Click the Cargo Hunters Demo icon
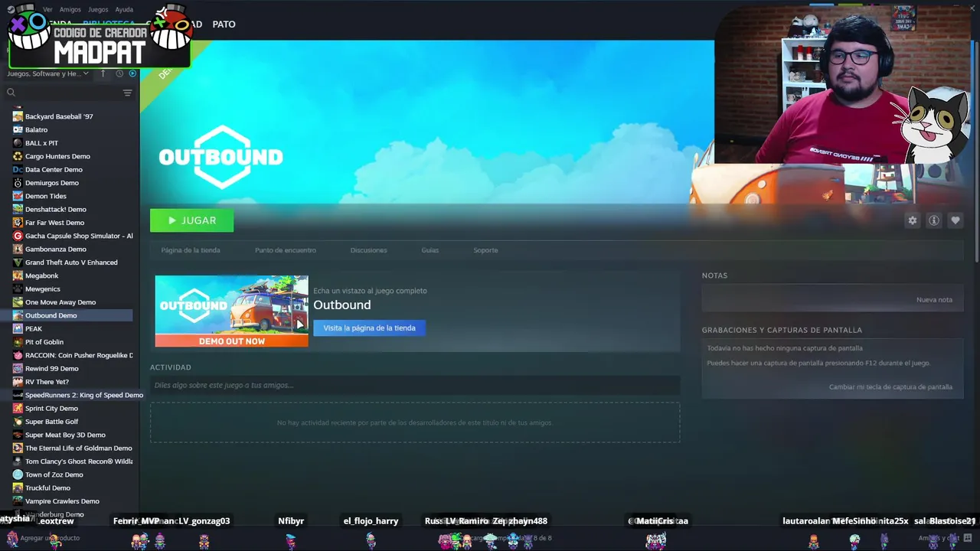The image size is (980, 551). pyautogui.click(x=18, y=156)
